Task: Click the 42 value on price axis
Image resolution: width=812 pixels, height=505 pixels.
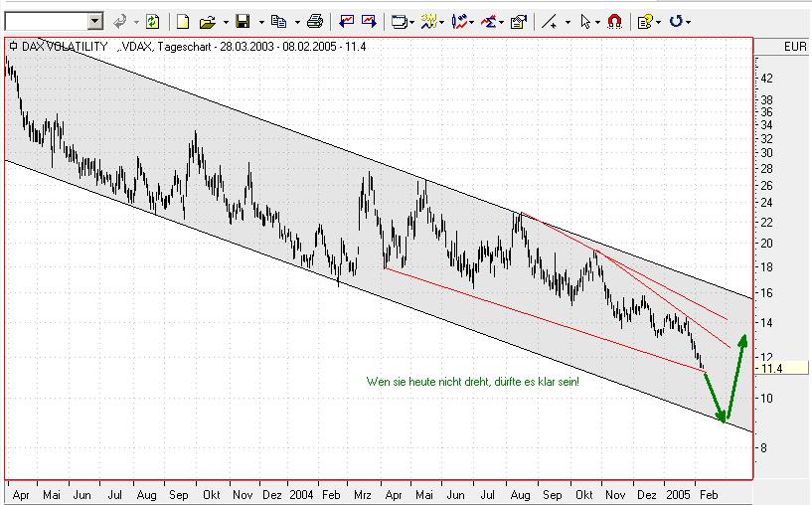Action: point(767,79)
